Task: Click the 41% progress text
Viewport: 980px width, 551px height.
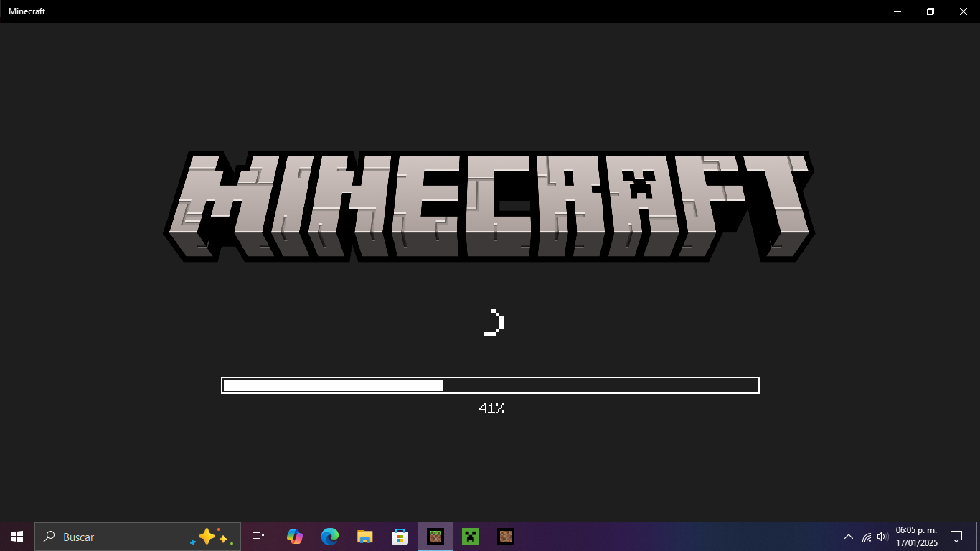Action: tap(491, 408)
